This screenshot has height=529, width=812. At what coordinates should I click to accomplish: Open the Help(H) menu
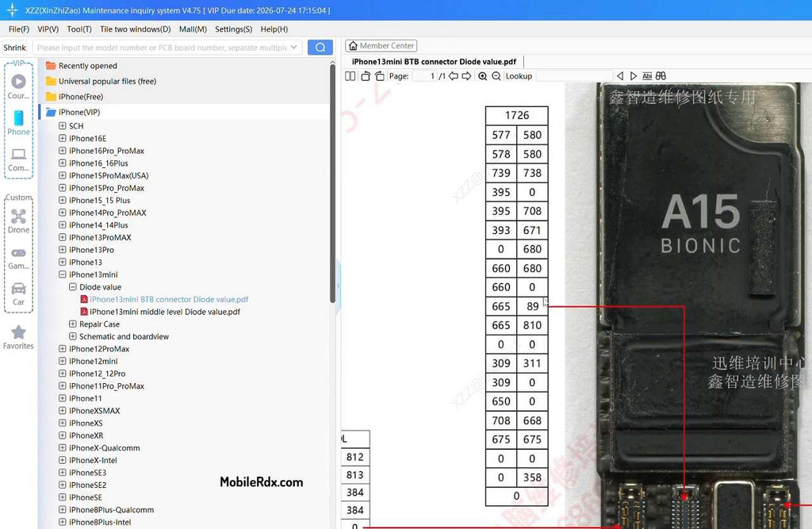coord(274,29)
